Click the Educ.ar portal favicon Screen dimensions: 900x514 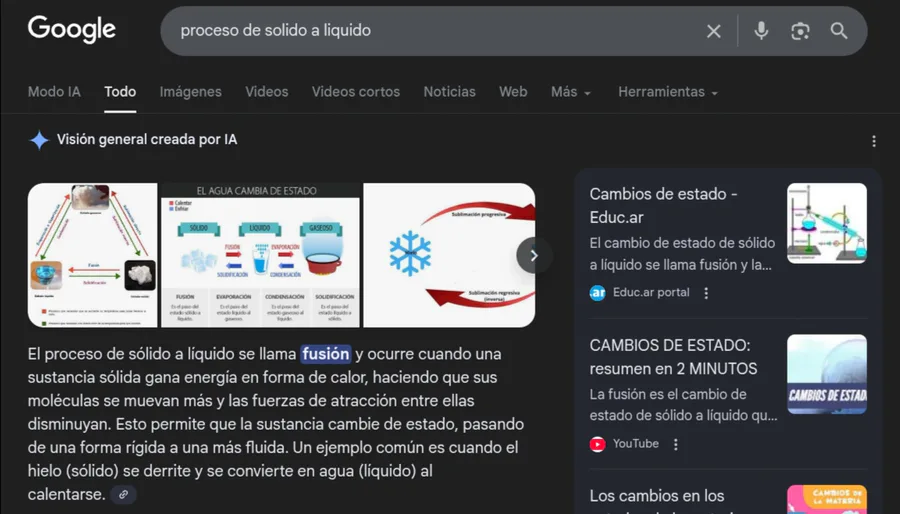(598, 293)
